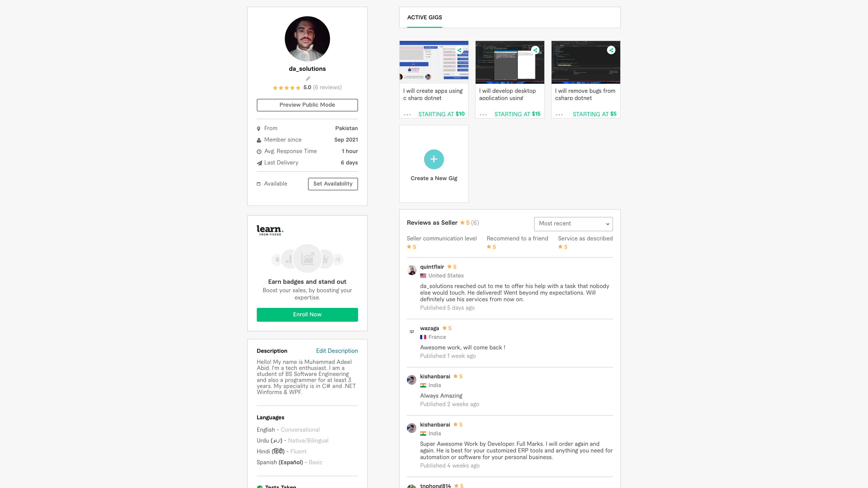The image size is (868, 488).
Task: Click da_solutions profile picture
Action: (307, 39)
